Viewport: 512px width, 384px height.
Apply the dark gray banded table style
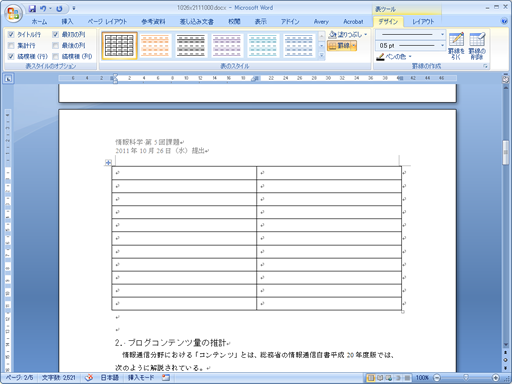pyautogui.click(x=191, y=46)
